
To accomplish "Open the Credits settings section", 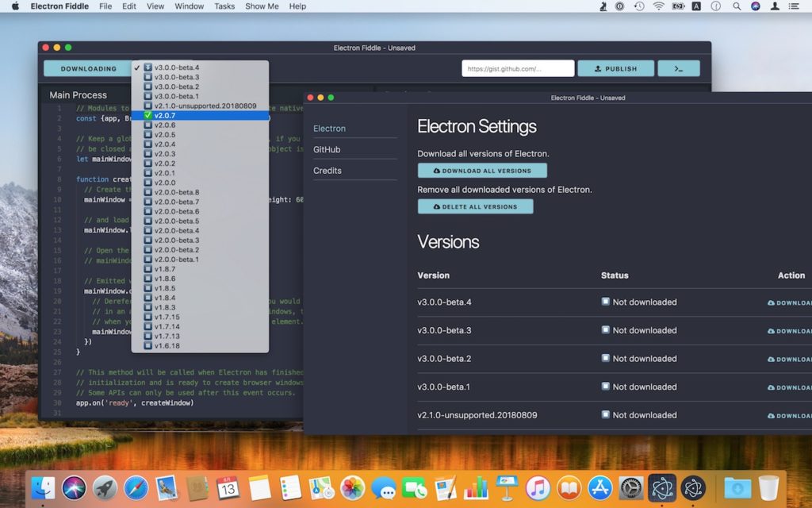I will (x=327, y=171).
